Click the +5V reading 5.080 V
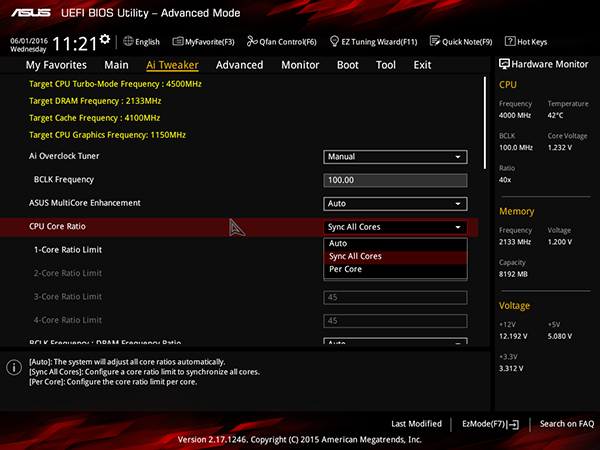The image size is (600, 450). (560, 336)
